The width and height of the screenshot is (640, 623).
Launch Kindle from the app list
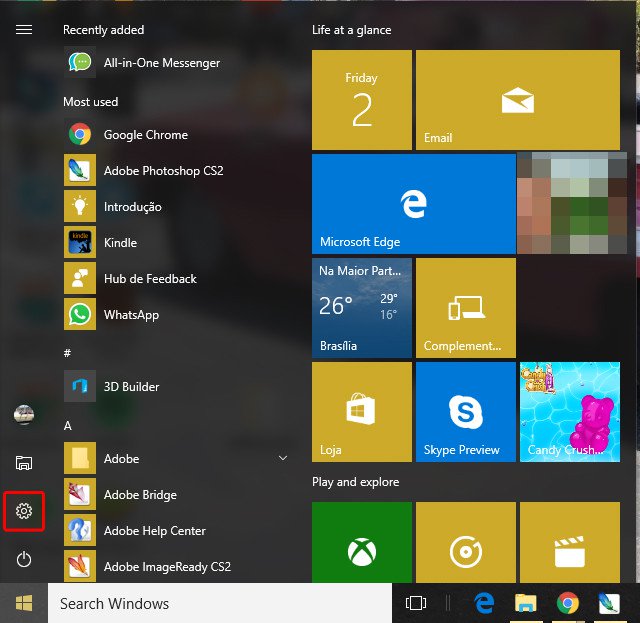[x=178, y=242]
